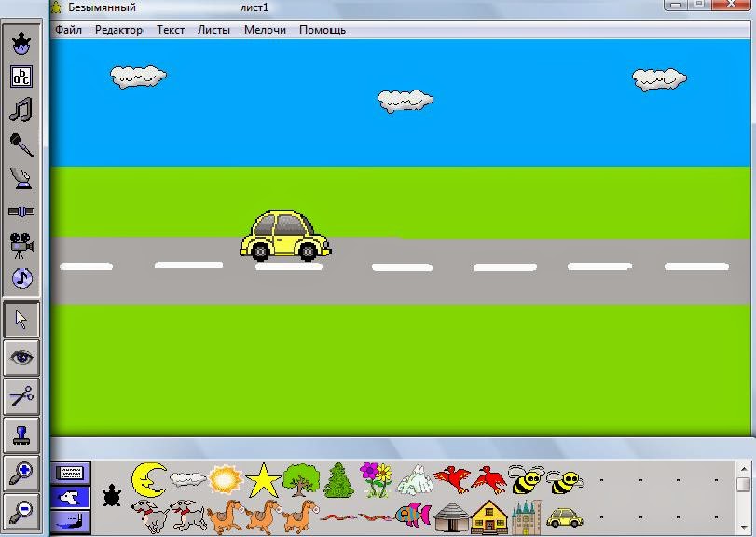The height and width of the screenshot is (537, 756).
Task: Click the app icon beside the Безымянный title
Action: coord(57,7)
